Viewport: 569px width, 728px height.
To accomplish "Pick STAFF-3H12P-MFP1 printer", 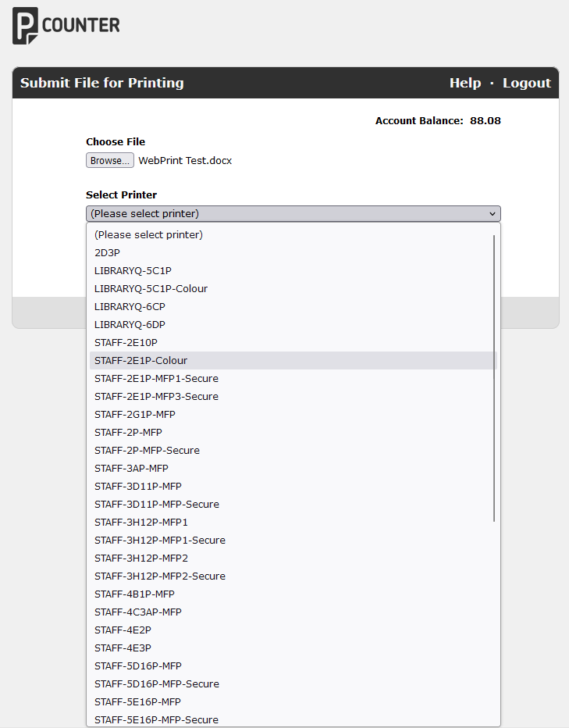I will [293, 523].
